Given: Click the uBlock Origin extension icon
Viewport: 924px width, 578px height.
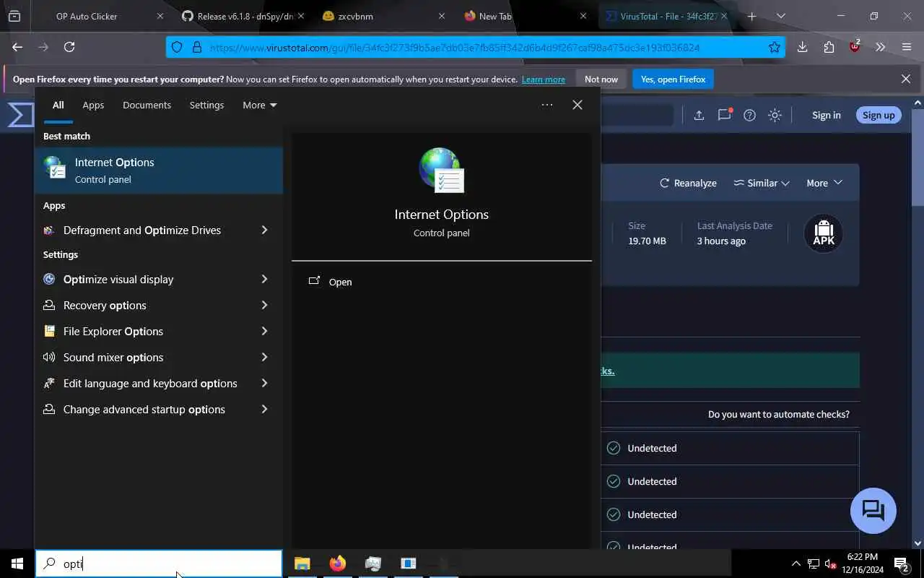Looking at the screenshot, I should click(x=855, y=47).
